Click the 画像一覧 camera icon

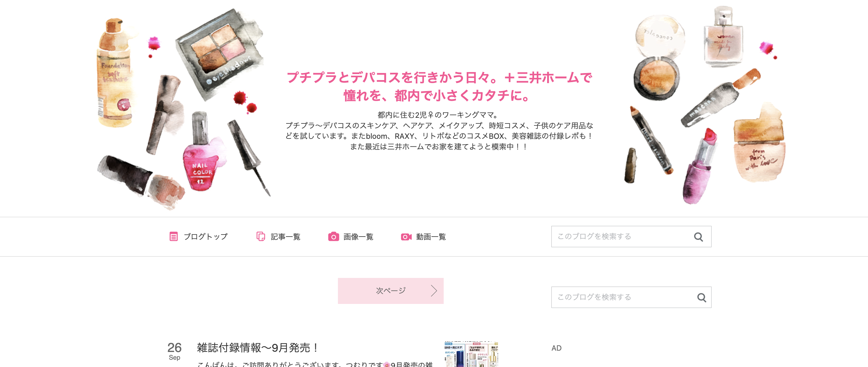tap(334, 237)
